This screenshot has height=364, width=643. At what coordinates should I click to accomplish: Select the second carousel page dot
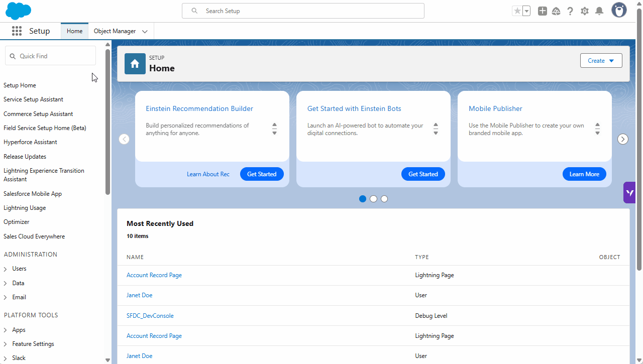[373, 199]
